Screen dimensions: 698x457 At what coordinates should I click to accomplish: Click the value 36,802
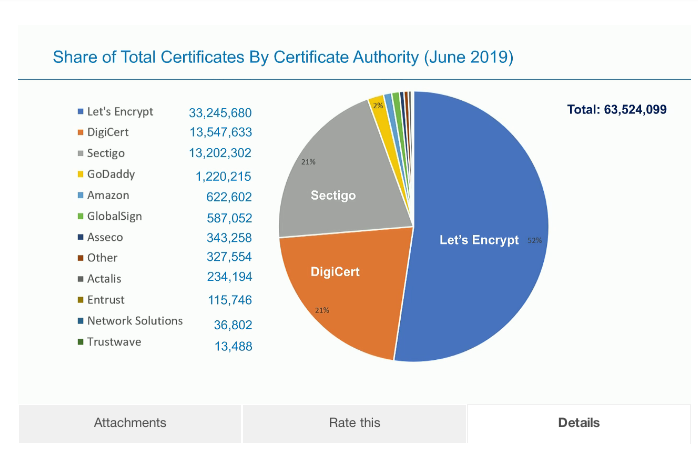point(233,325)
